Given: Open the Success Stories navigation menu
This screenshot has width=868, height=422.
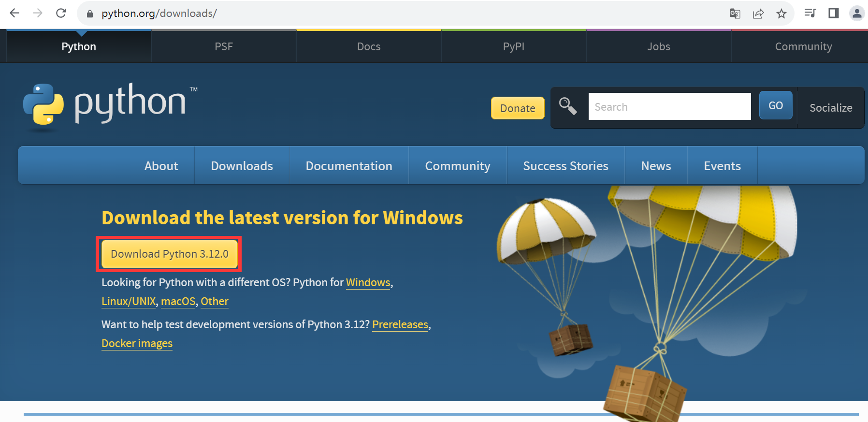Looking at the screenshot, I should (x=565, y=166).
